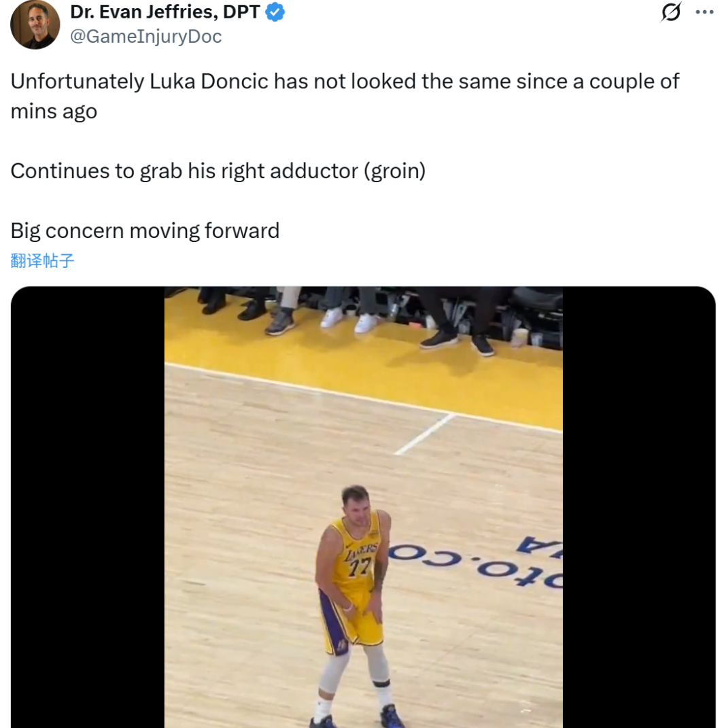Screen dimensions: 722x728
Task: Click the blue court lettering in the video
Action: pos(476,559)
